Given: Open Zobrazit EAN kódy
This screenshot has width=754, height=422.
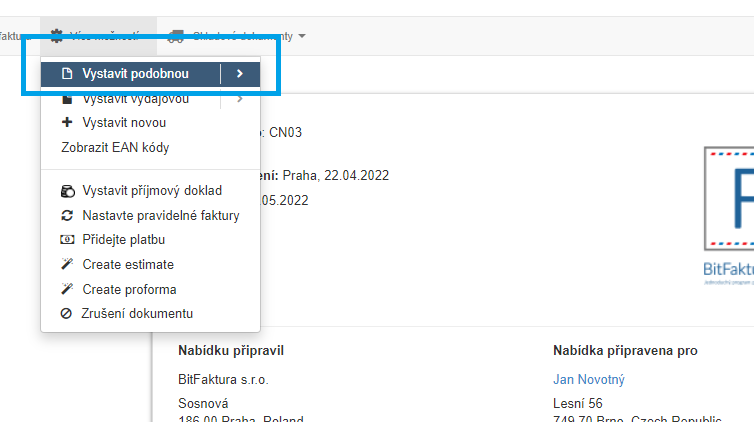Looking at the screenshot, I should [115, 148].
